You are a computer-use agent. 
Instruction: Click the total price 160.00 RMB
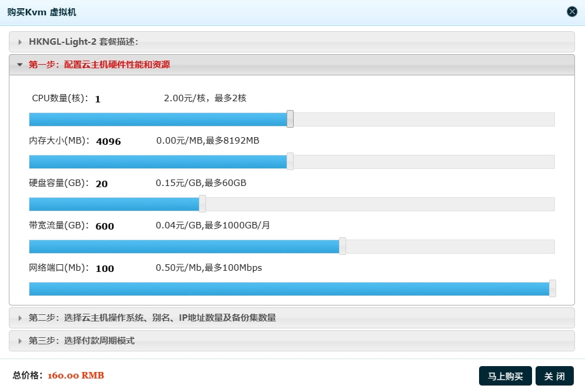76,376
